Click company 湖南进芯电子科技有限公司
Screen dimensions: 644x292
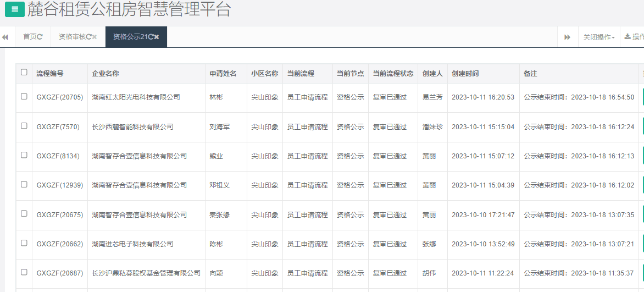(132, 244)
